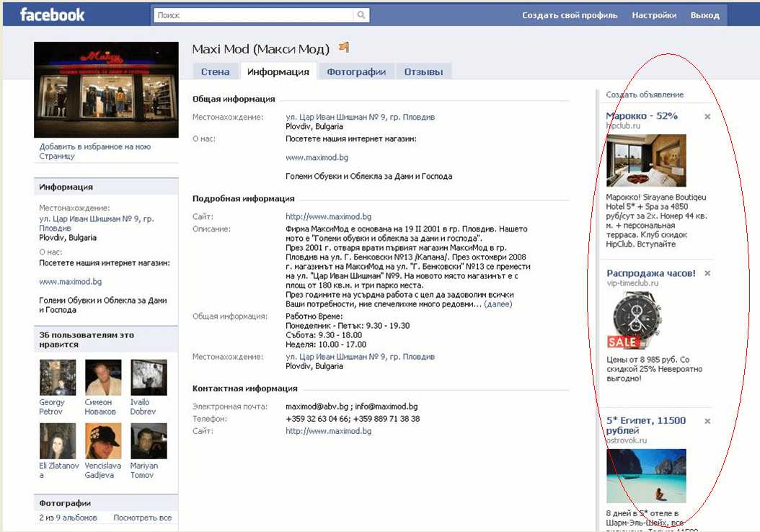Click the flag icon beside Maxi Mod title

pyautogui.click(x=344, y=47)
